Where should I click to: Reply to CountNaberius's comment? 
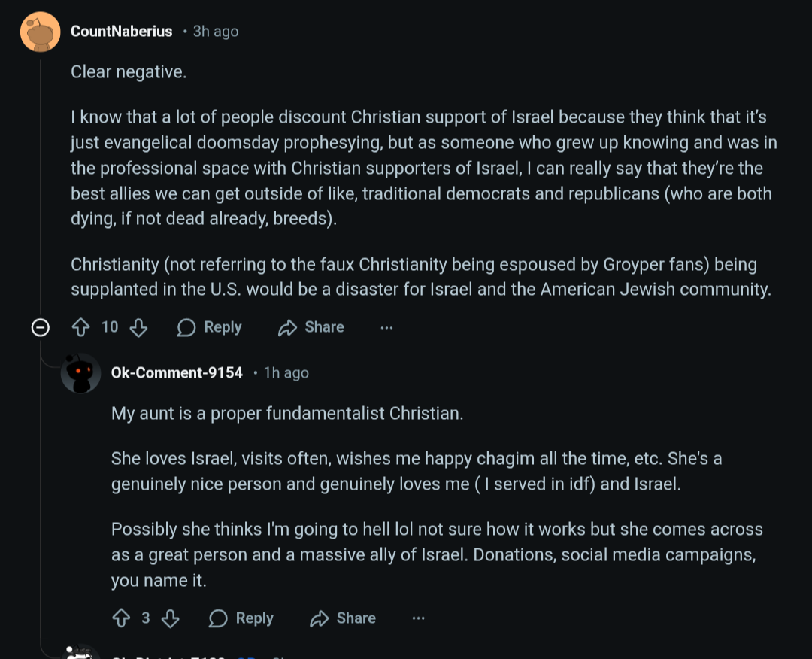[x=209, y=327]
